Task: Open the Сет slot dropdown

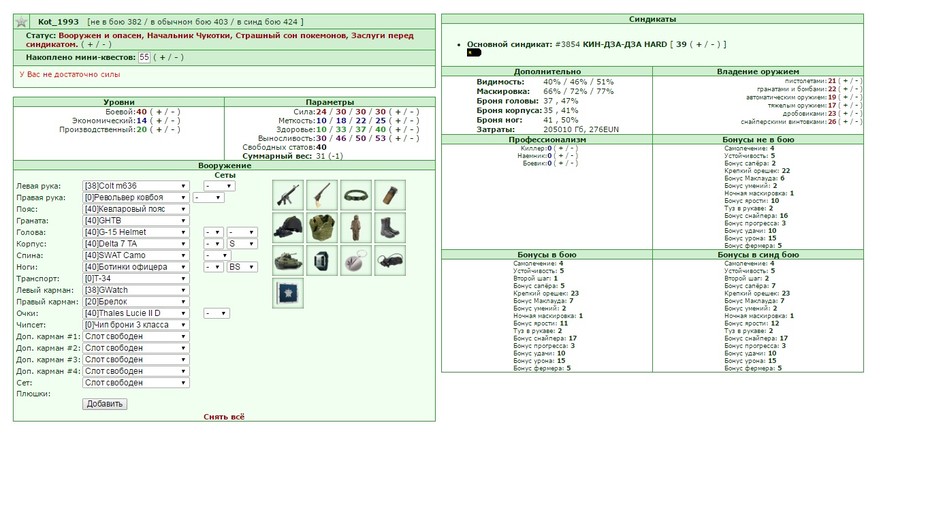Action: [x=136, y=382]
